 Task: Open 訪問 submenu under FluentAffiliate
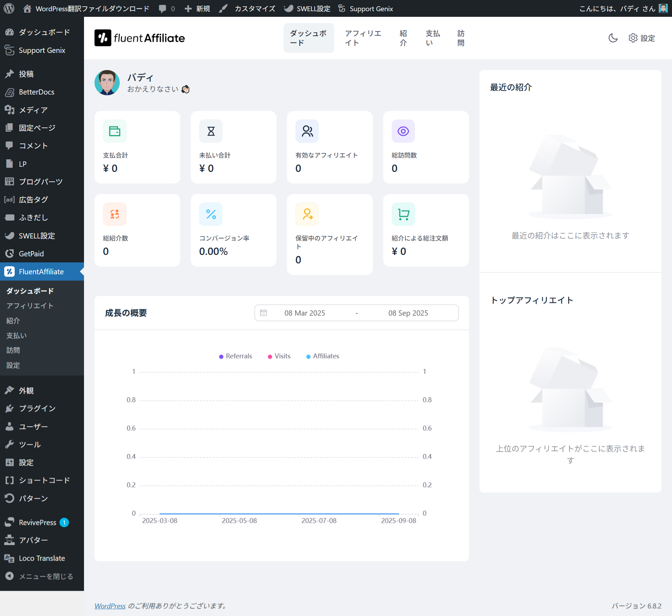[13, 350]
